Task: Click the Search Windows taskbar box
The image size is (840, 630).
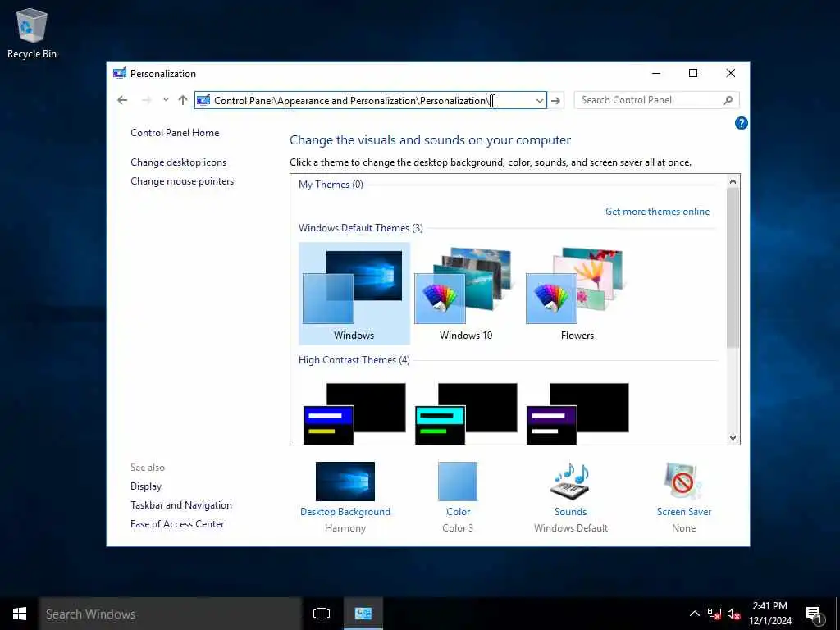Action: [171, 614]
